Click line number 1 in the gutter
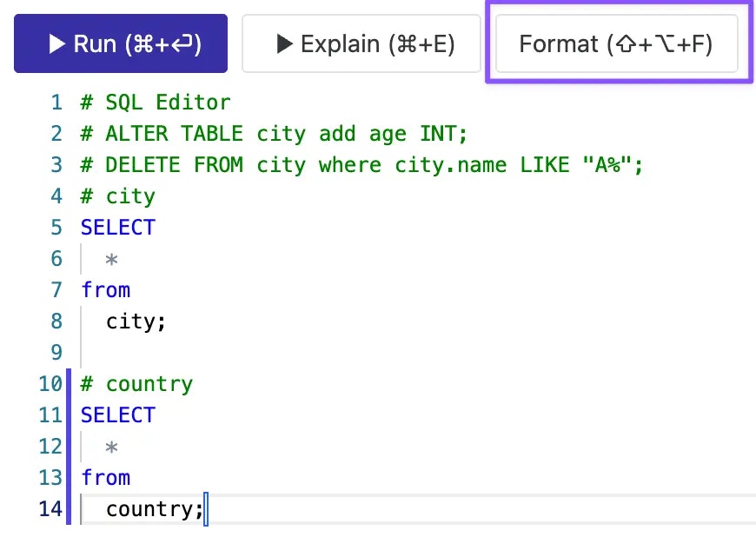The width and height of the screenshot is (756, 537). (56, 103)
